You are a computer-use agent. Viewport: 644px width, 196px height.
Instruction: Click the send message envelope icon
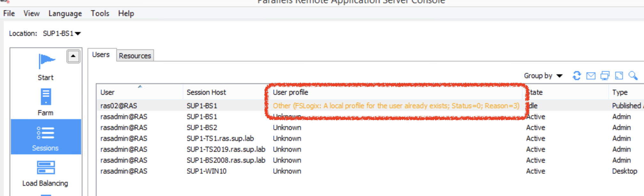pos(591,76)
